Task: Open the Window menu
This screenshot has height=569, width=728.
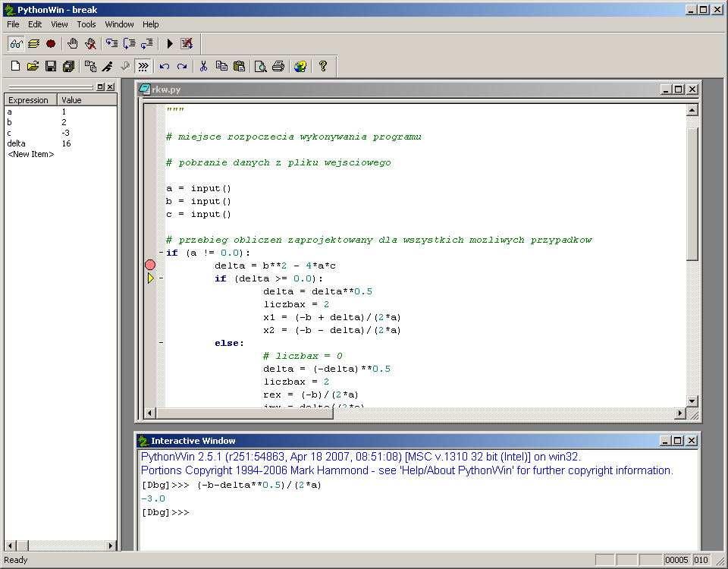Action: click(119, 24)
